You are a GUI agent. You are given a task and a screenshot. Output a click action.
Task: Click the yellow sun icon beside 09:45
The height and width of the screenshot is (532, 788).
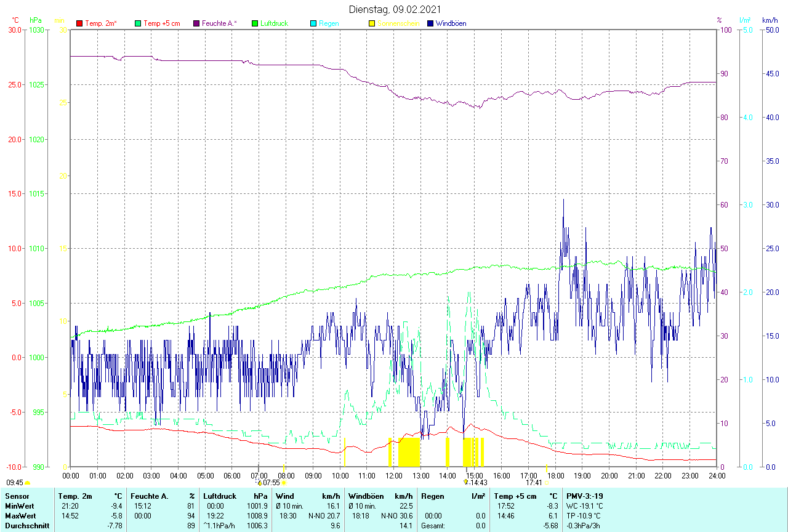tap(27, 483)
